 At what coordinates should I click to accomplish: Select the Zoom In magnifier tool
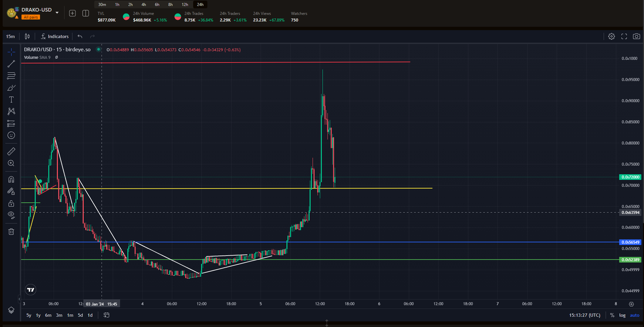[x=11, y=163]
